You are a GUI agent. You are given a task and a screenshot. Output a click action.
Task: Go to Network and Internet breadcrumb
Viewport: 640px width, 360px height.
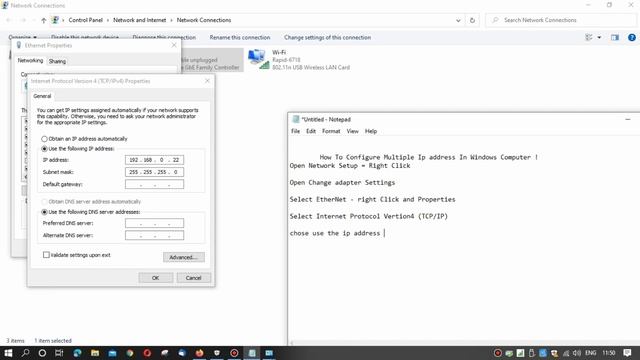click(140, 20)
